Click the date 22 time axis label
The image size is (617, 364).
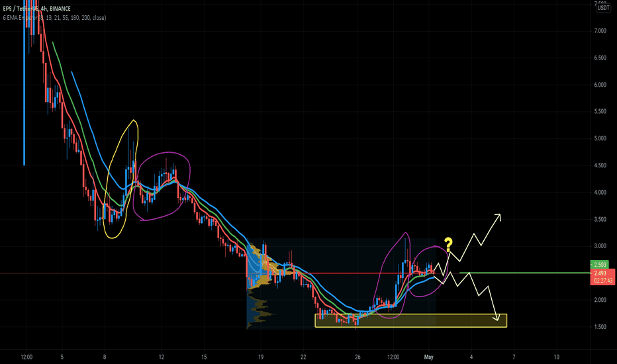pos(303,357)
